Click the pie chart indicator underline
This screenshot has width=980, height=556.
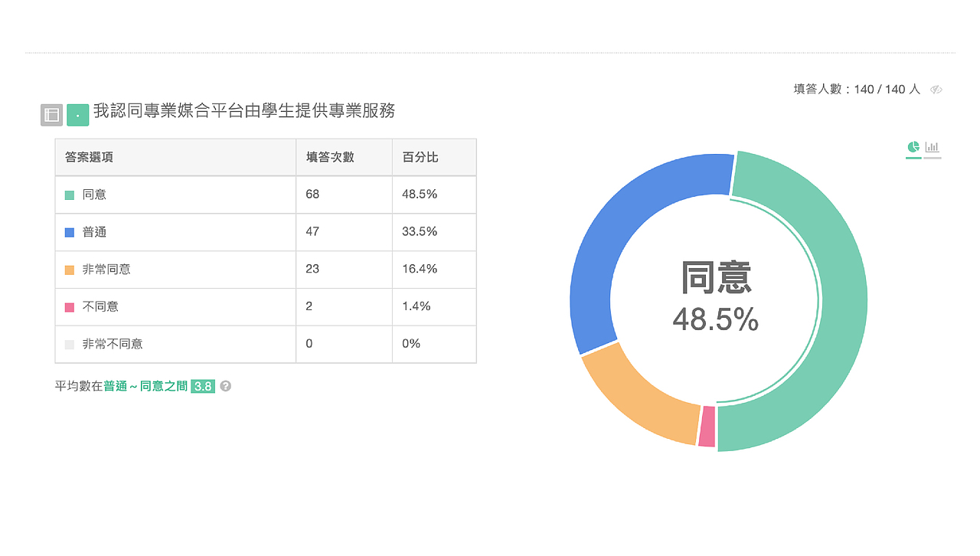pyautogui.click(x=913, y=158)
